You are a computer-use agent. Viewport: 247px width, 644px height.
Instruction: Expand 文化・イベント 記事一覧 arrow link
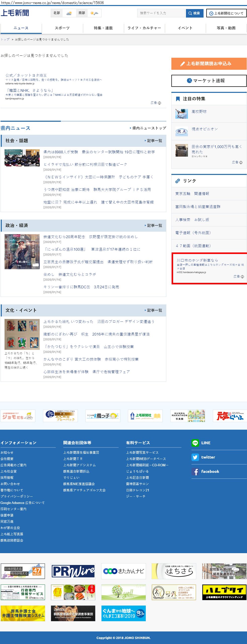click(x=154, y=310)
